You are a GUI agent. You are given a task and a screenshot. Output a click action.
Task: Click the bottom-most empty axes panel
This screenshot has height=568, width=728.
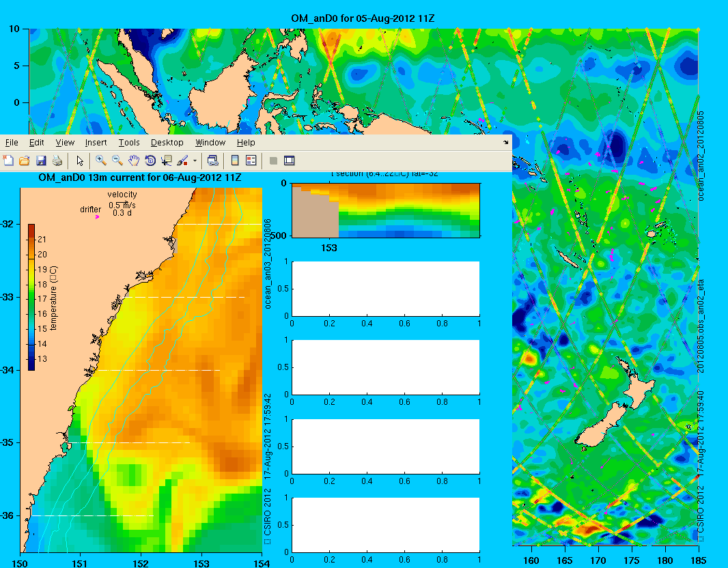click(386, 525)
